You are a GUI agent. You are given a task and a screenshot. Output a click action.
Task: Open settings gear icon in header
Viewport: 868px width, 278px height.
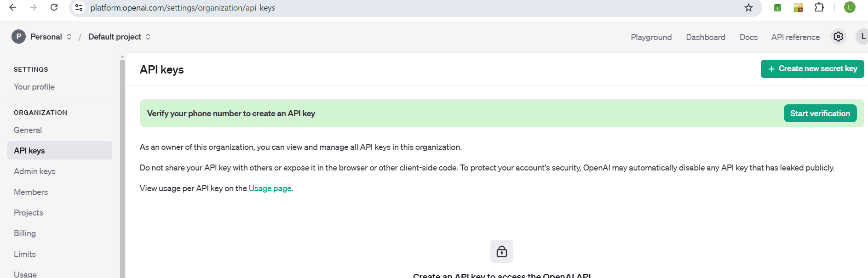pyautogui.click(x=838, y=37)
